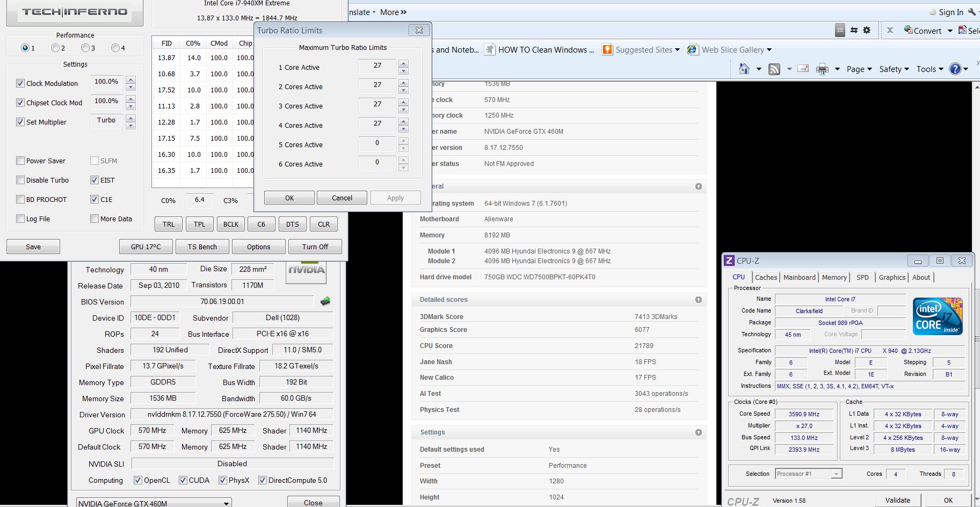Collapse the General section arrow icon
980x507 pixels.
pos(699,186)
